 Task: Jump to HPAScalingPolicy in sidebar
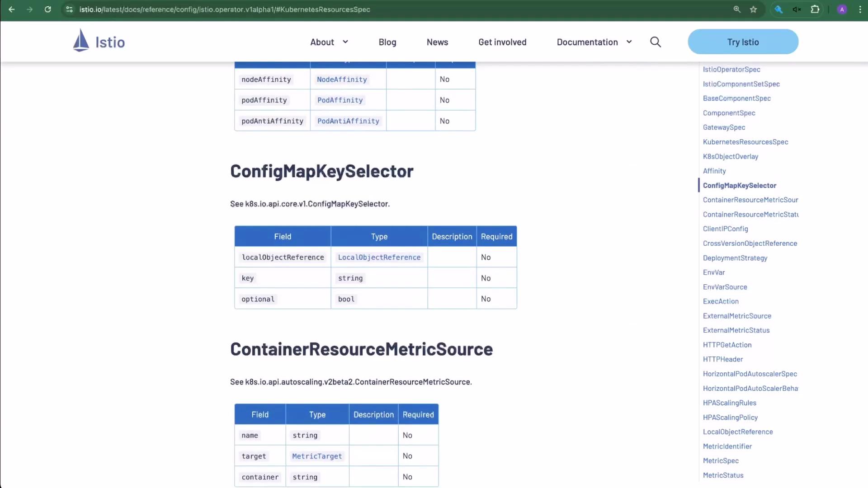(x=730, y=418)
